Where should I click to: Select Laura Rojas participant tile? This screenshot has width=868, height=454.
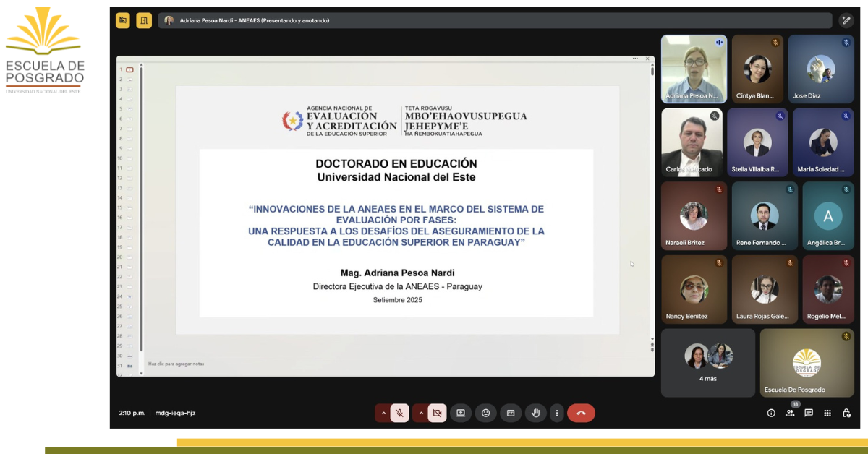click(765, 289)
